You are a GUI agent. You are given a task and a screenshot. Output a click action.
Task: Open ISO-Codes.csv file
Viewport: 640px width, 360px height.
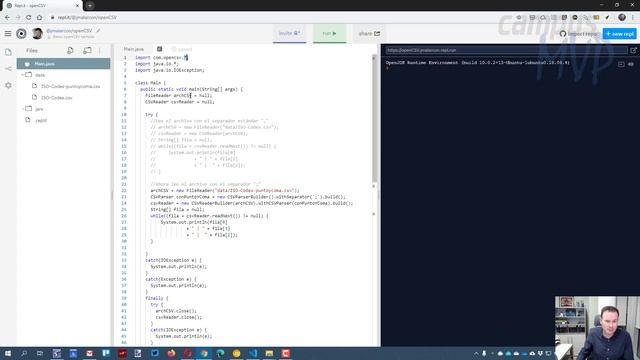click(57, 98)
